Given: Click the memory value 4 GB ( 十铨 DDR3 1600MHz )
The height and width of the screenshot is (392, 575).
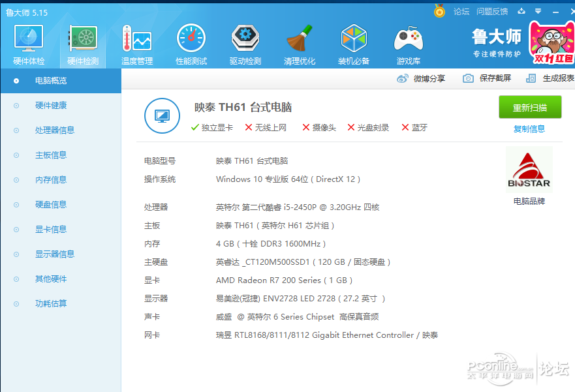Looking at the screenshot, I should point(271,244).
